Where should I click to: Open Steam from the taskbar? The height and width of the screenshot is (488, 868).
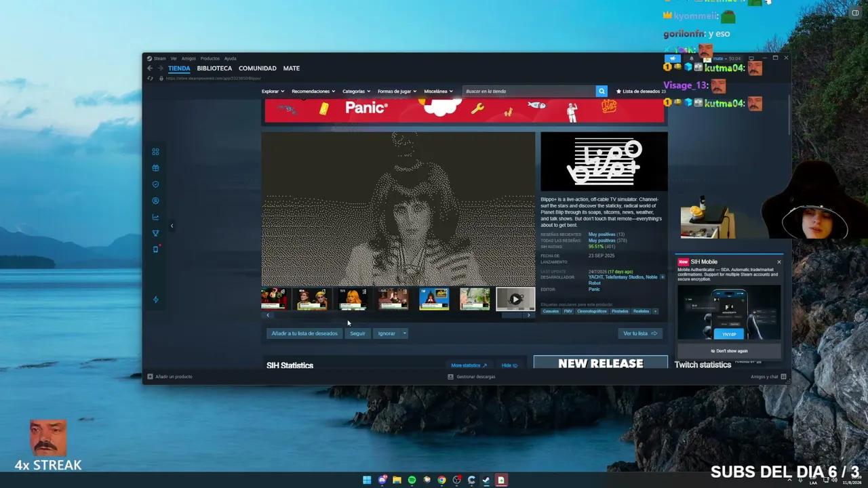(486, 480)
